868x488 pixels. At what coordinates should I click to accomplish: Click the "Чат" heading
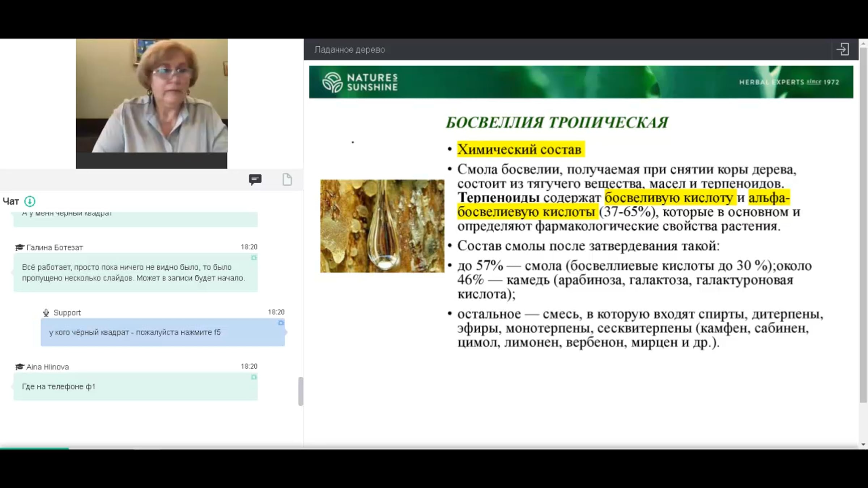(11, 201)
